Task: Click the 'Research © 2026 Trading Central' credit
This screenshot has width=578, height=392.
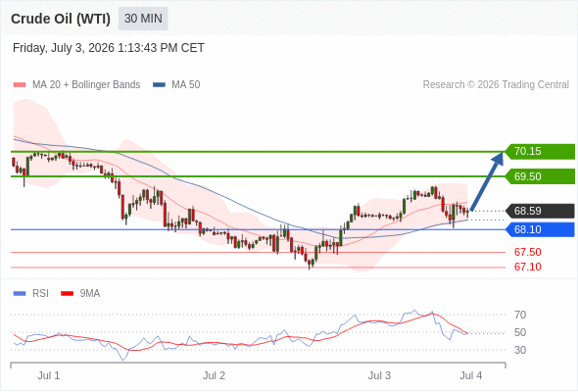Action: click(496, 85)
